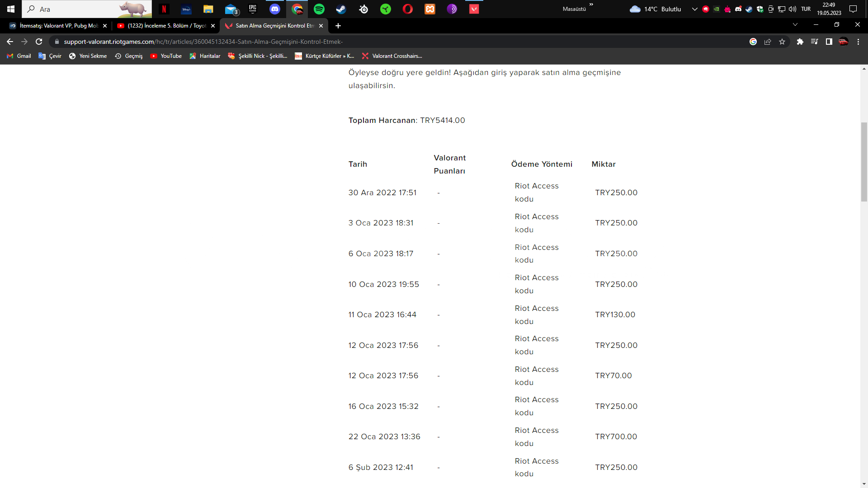This screenshot has height=488, width=868.
Task: Open the Chrome extensions puzzle menu
Action: point(800,42)
